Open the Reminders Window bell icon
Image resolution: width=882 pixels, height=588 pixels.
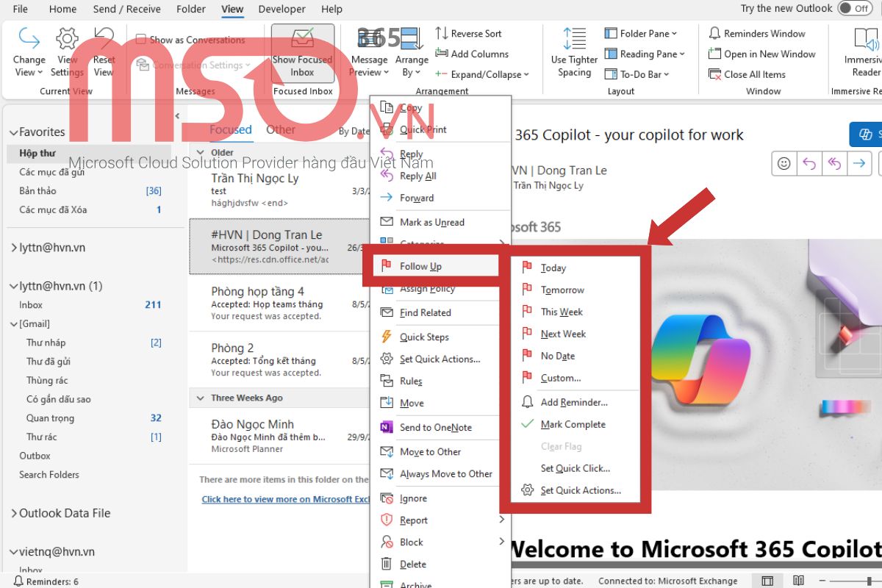(x=714, y=33)
